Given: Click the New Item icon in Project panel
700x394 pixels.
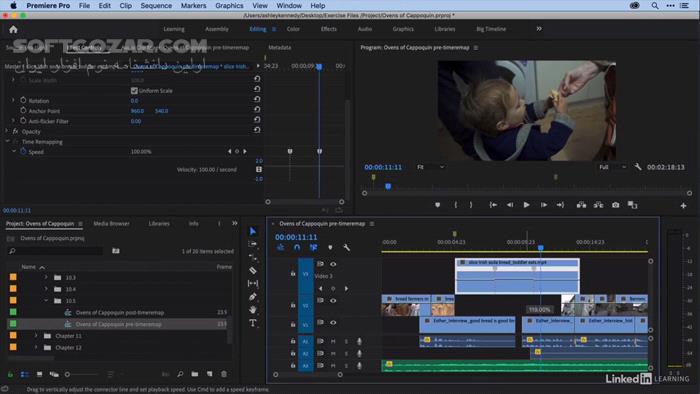Looking at the screenshot, I should point(210,374).
